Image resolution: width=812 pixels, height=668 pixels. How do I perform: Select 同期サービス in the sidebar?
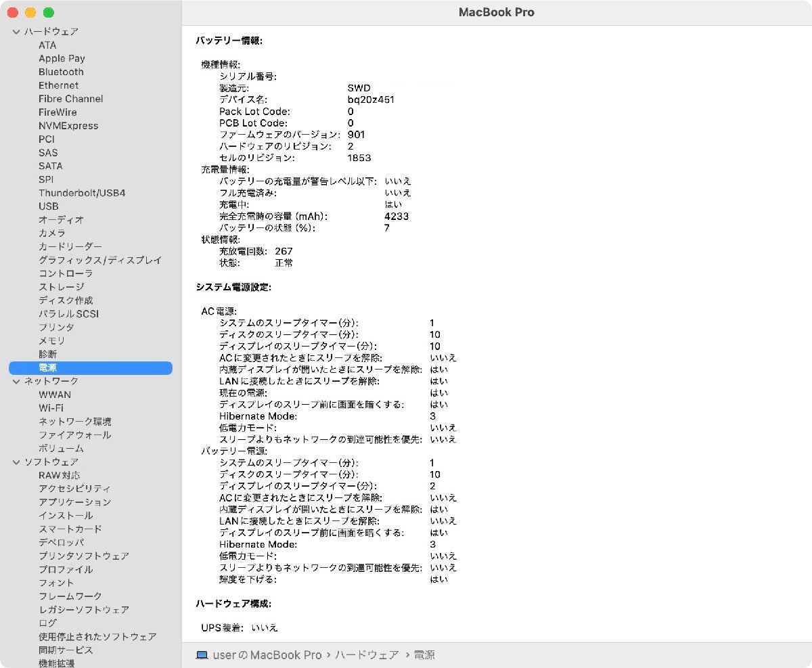pyautogui.click(x=66, y=650)
